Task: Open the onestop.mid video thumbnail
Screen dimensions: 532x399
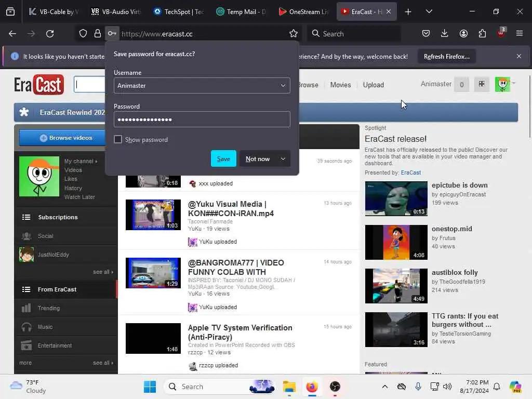Action: (396, 242)
